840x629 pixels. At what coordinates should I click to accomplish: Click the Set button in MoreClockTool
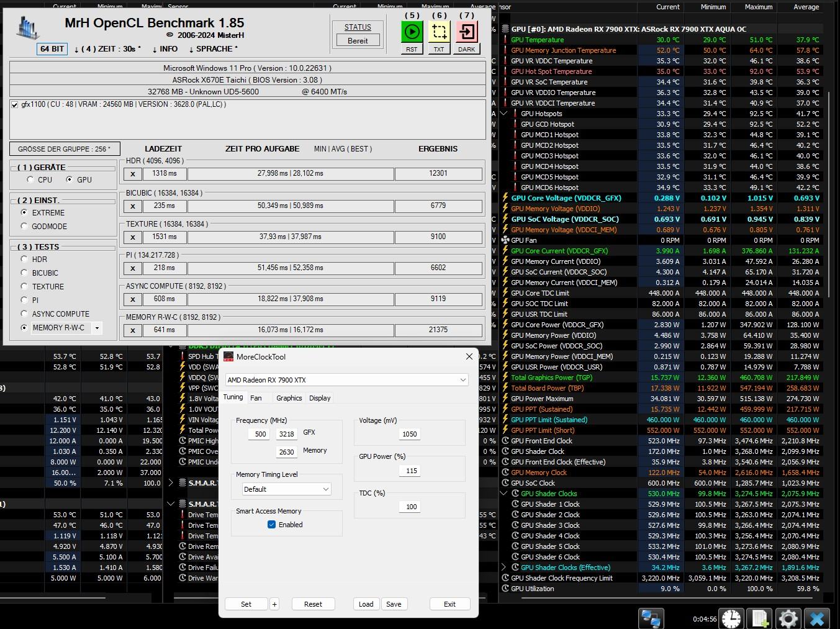click(x=246, y=604)
